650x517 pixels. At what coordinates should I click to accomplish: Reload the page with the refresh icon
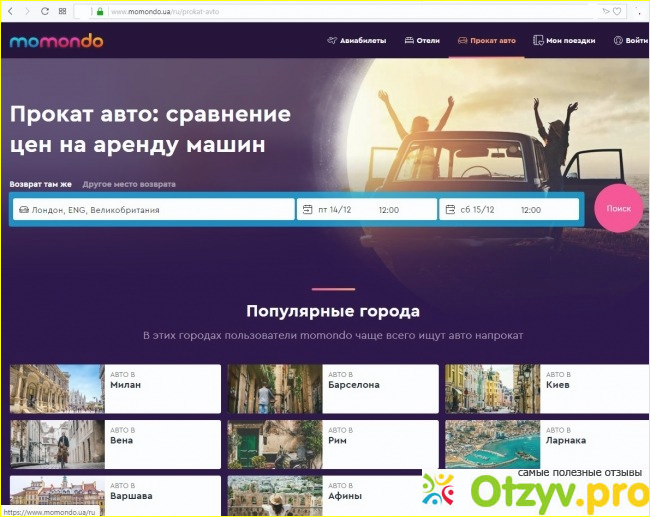click(x=46, y=11)
